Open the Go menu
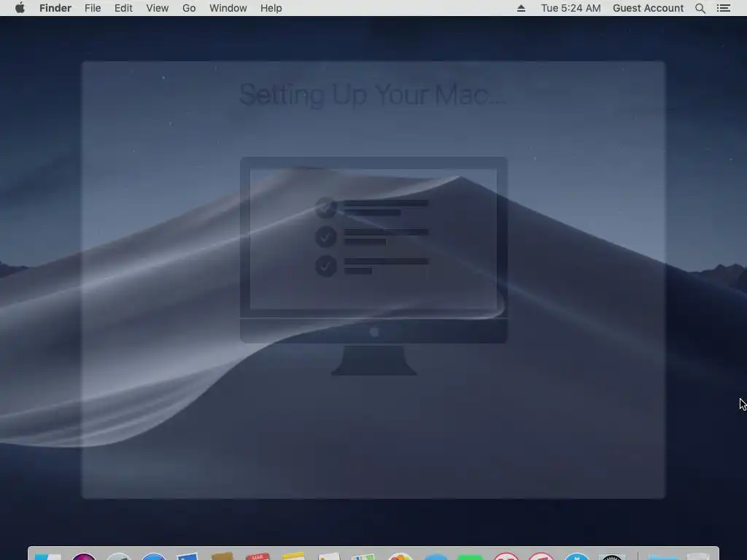 189,8
